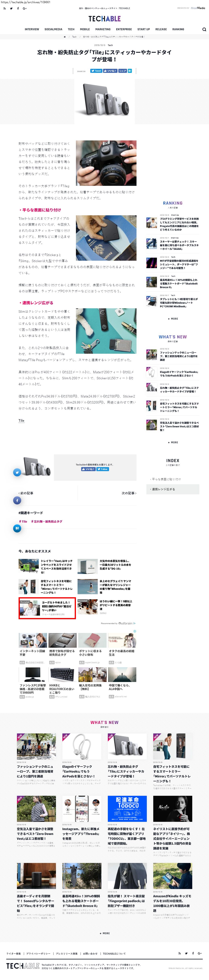Open the Google+ icon in header
This screenshot has height=980, width=209.
coord(25,8)
